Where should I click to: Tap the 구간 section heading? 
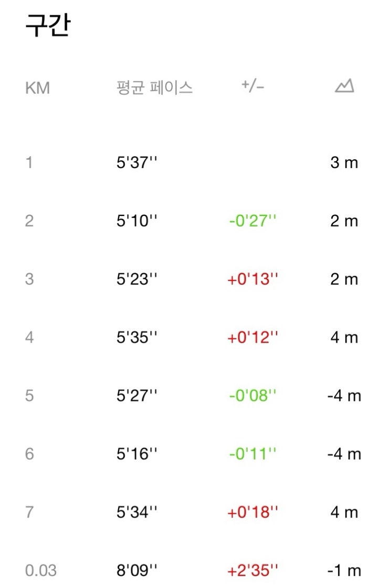(48, 26)
